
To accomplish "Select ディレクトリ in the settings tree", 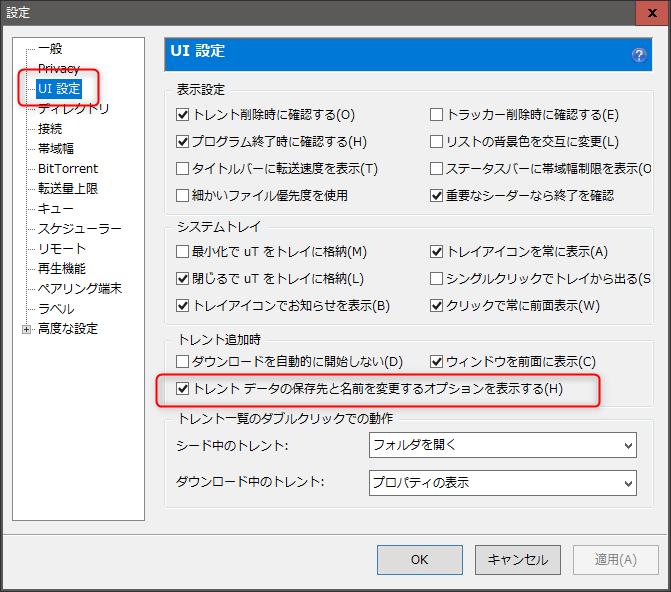I will pyautogui.click(x=73, y=108).
